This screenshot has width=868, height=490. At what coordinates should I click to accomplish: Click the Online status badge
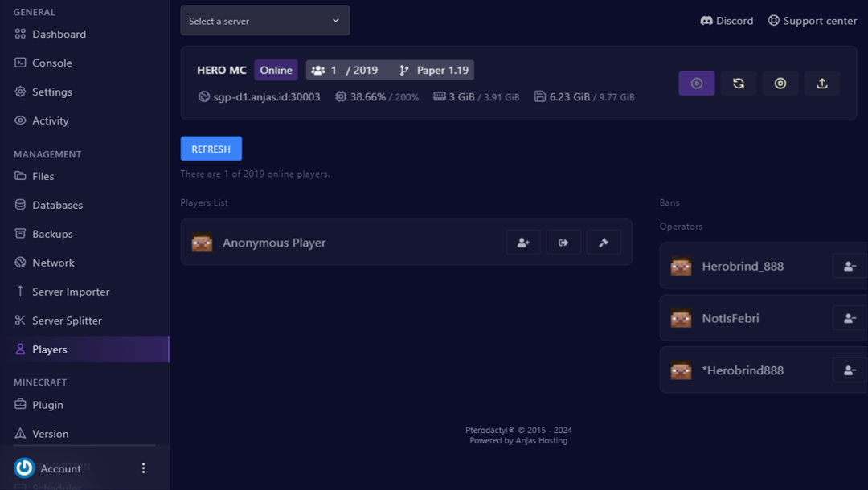pos(276,70)
